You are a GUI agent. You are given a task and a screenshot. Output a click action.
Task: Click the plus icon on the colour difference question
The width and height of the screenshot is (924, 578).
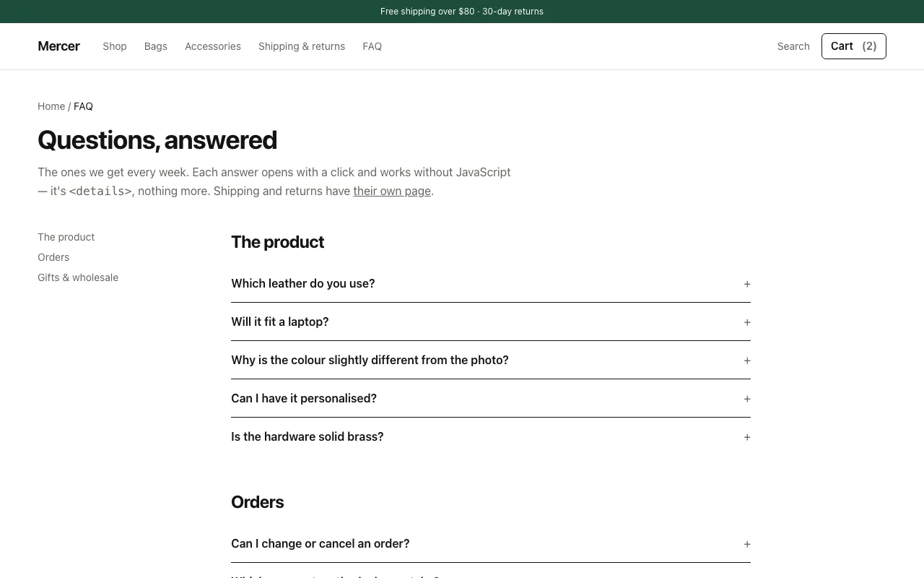pyautogui.click(x=747, y=361)
